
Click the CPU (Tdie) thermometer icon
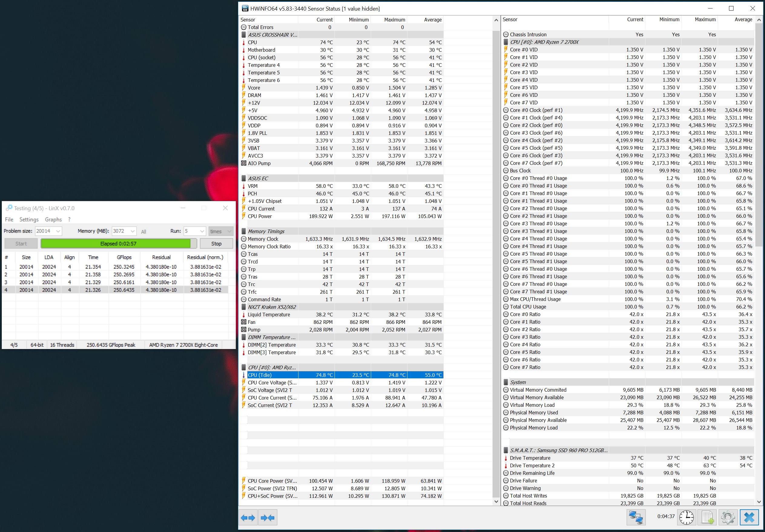pyautogui.click(x=244, y=375)
